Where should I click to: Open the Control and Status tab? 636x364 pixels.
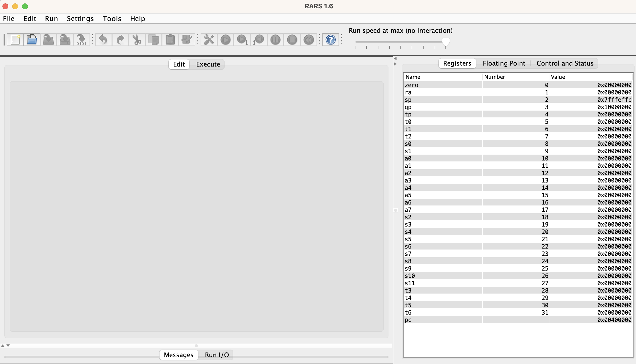(565, 63)
